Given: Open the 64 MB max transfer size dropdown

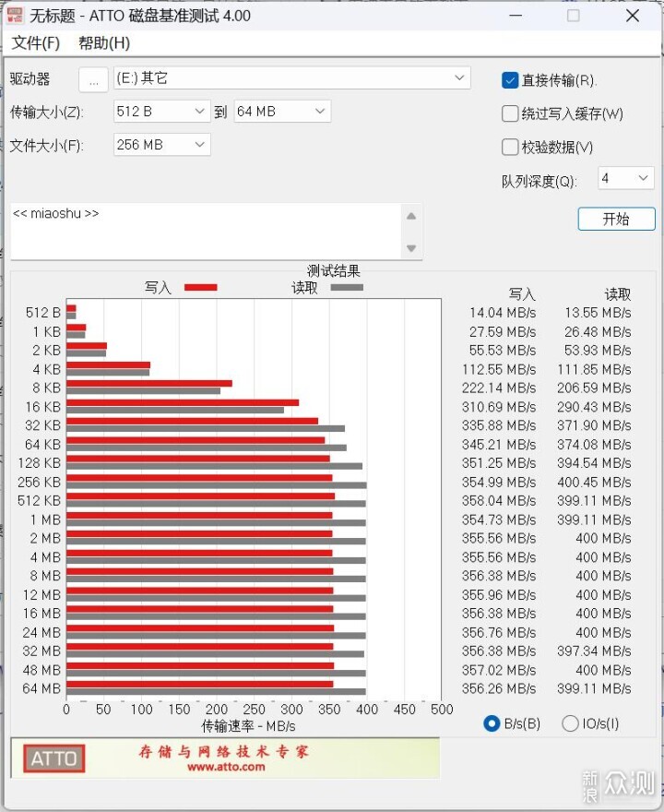Looking at the screenshot, I should [x=282, y=112].
